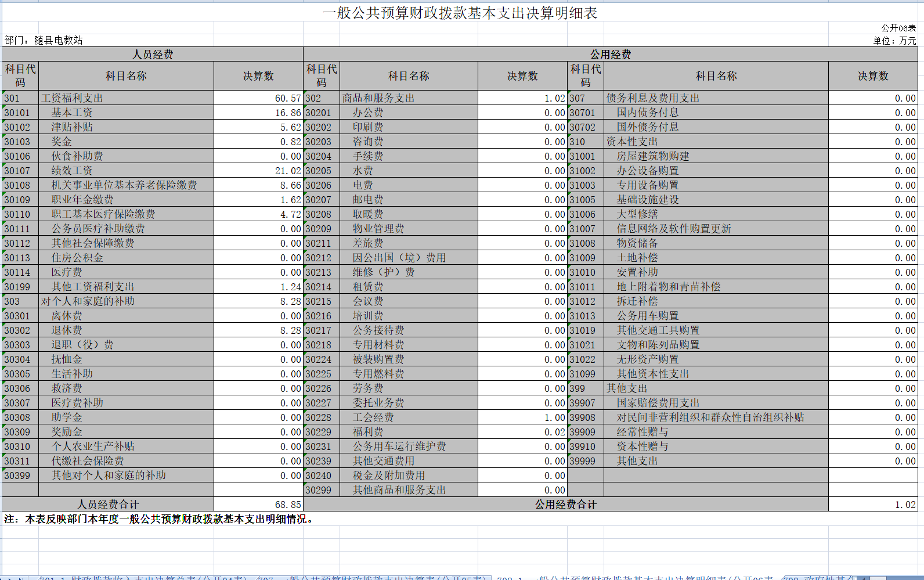Select the 1.24 value for 其他工资福利支出

(258, 287)
